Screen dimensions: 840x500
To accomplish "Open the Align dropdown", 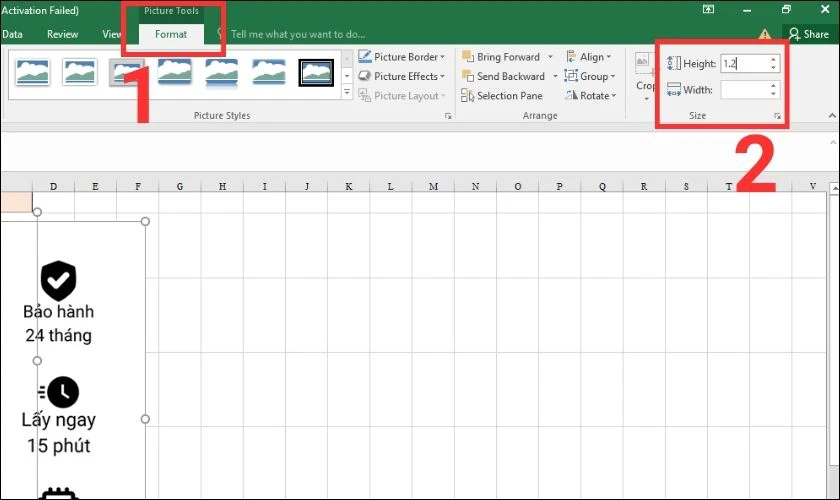I will pos(588,57).
